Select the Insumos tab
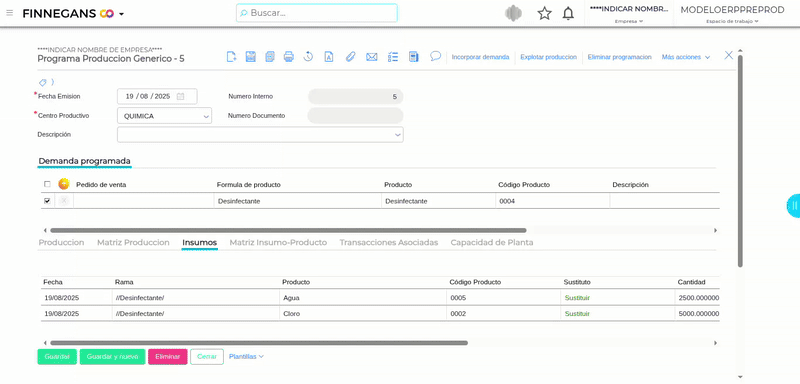 tap(199, 243)
